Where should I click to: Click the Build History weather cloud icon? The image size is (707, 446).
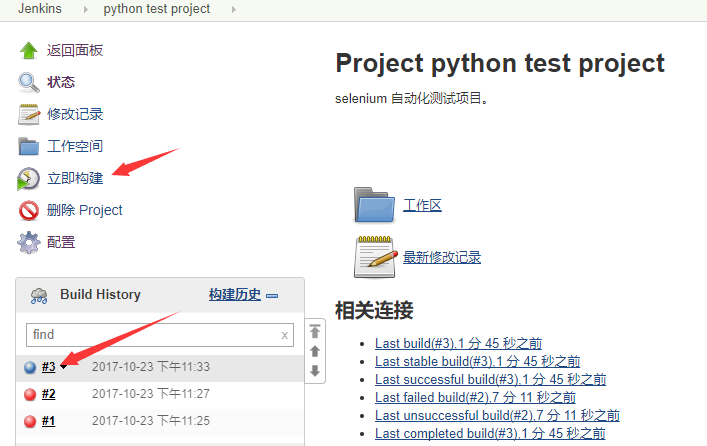(x=39, y=296)
